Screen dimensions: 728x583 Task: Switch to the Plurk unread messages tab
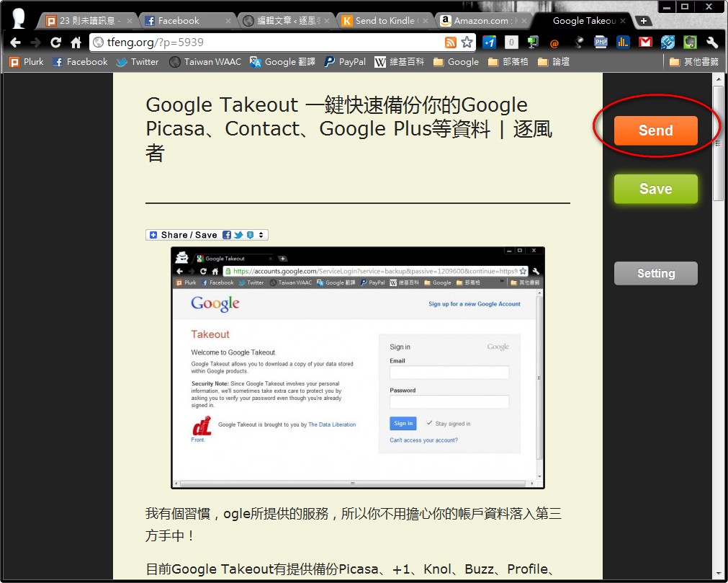click(x=86, y=21)
